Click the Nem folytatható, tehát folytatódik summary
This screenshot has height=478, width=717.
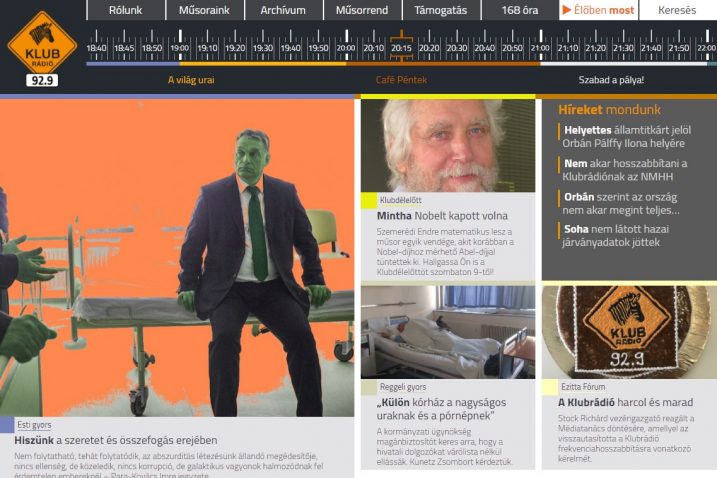pyautogui.click(x=169, y=465)
